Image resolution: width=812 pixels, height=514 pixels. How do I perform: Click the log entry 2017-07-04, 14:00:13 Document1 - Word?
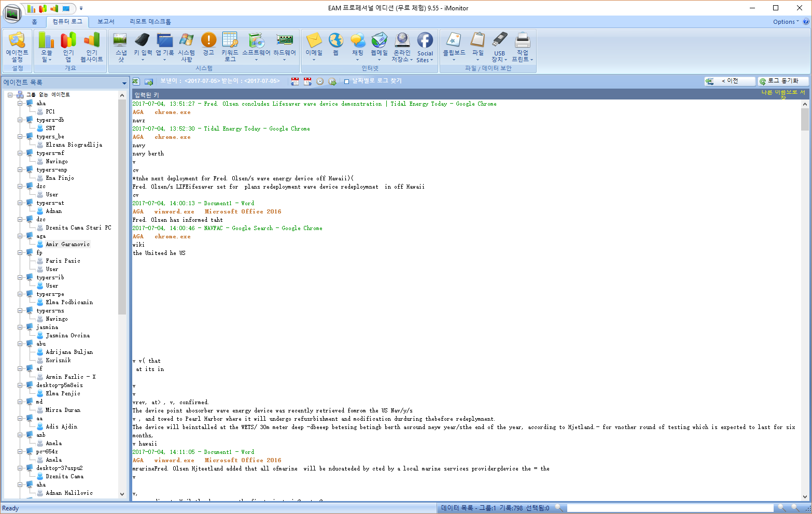193,203
